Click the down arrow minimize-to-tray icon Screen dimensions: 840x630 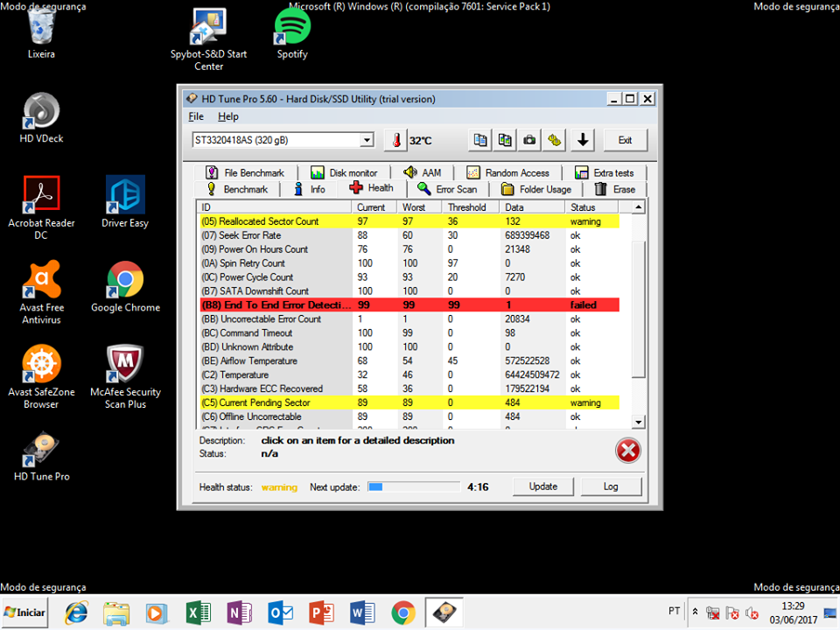pos(583,140)
